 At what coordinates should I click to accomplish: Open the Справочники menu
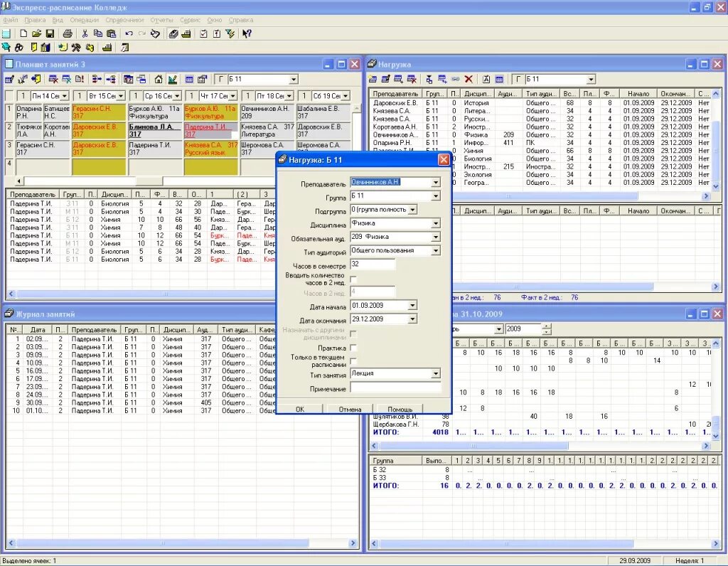124,20
